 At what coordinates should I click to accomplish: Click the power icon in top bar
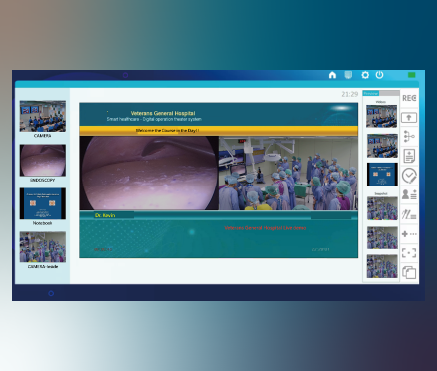[379, 75]
